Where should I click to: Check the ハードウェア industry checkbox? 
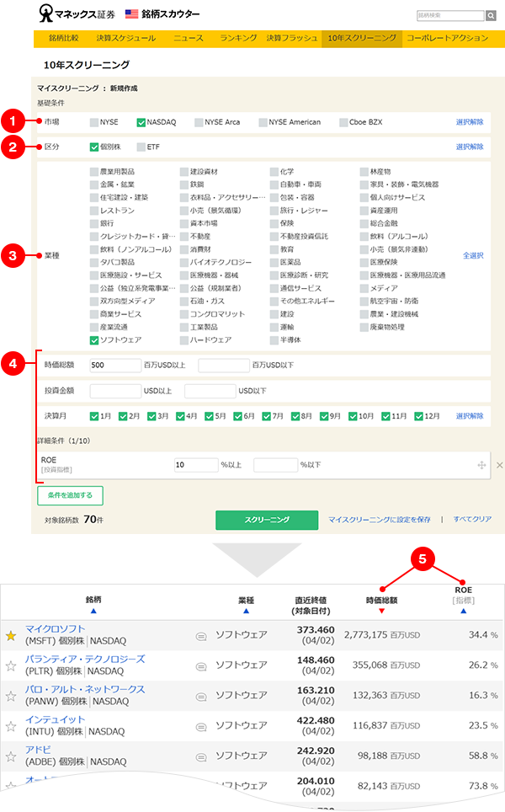pyautogui.click(x=184, y=340)
